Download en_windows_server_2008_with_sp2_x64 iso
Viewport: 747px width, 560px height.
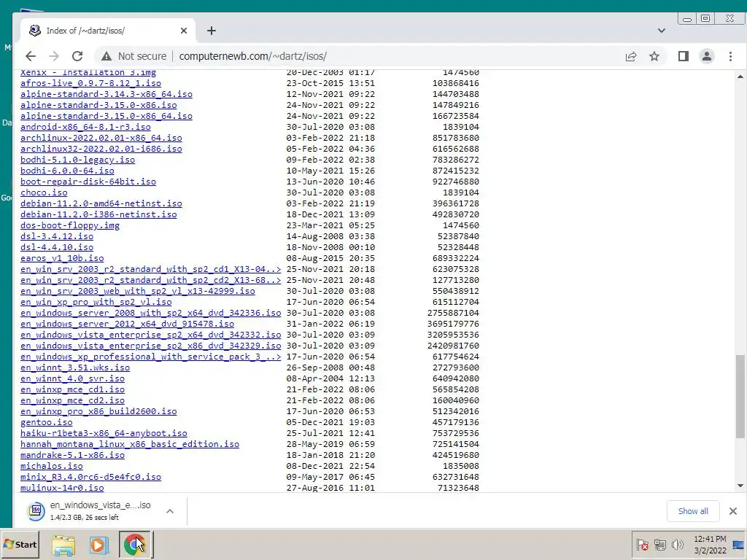pos(150,314)
